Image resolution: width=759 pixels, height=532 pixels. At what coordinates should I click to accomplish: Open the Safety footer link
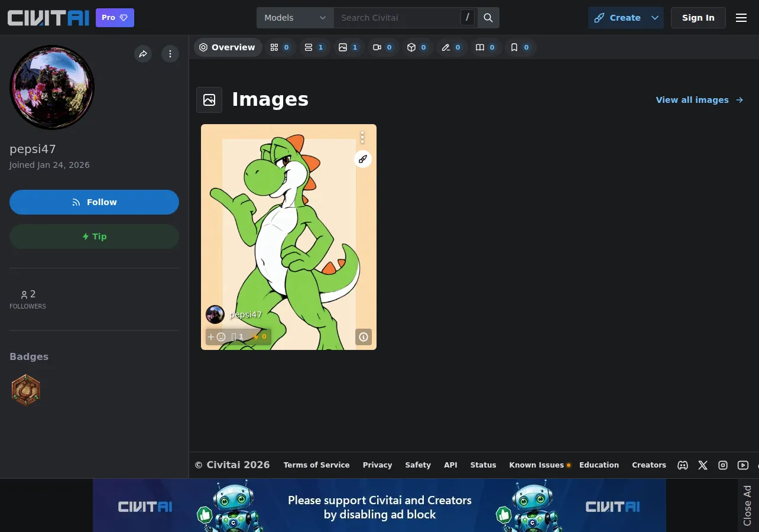click(x=418, y=465)
